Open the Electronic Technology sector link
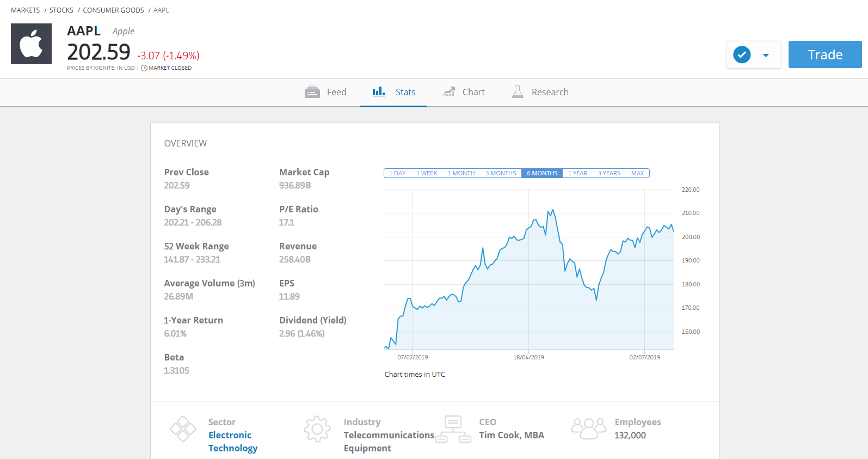The image size is (868, 459). click(x=233, y=442)
